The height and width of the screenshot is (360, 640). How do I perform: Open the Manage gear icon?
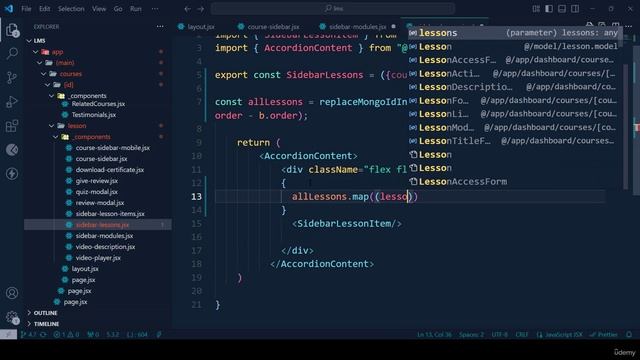(12, 317)
